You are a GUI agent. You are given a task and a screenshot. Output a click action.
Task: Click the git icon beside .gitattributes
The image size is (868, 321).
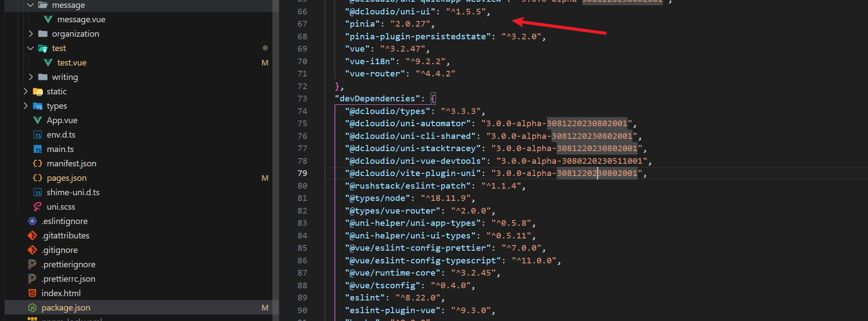32,235
